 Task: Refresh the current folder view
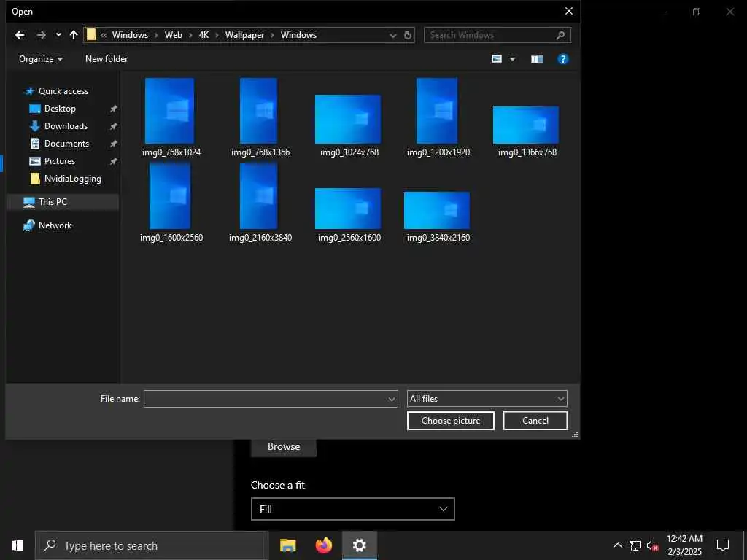408,35
